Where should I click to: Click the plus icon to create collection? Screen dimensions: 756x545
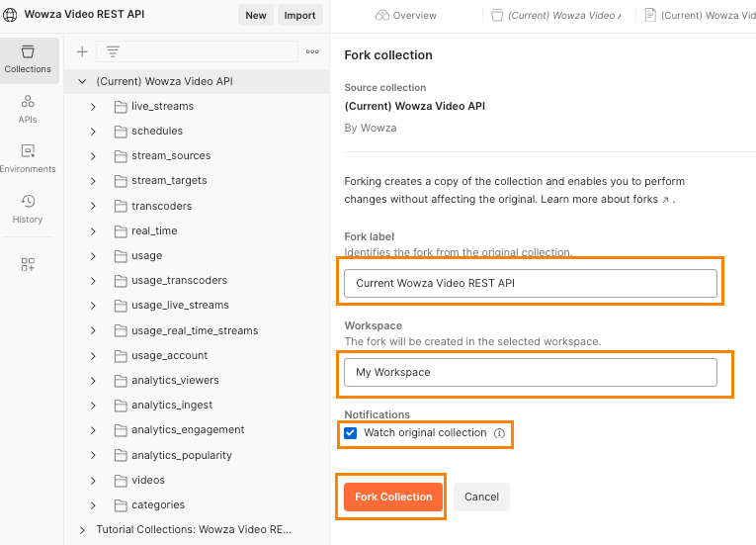(x=82, y=51)
